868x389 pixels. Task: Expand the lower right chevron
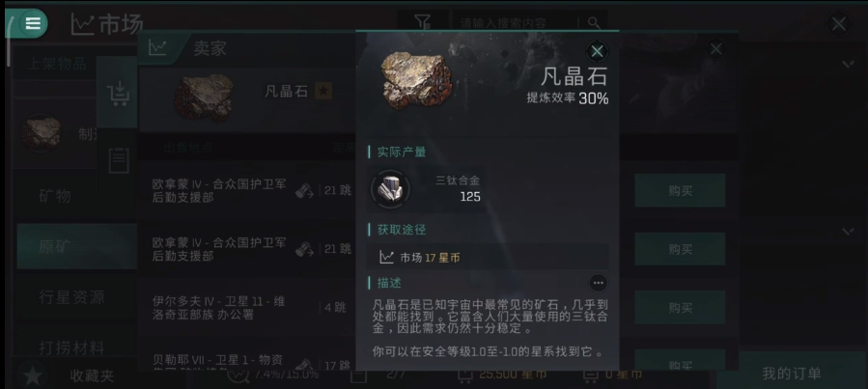tap(848, 231)
